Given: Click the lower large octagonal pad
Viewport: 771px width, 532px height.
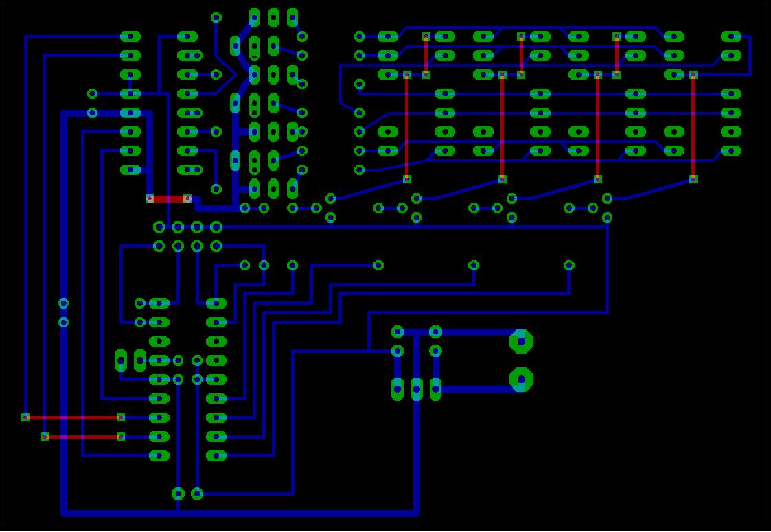Looking at the screenshot, I should (521, 379).
